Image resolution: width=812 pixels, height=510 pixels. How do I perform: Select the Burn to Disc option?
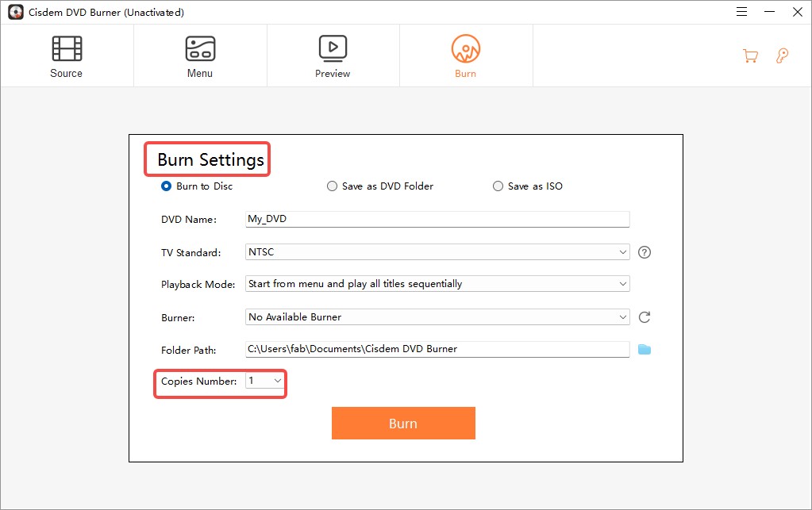(x=167, y=186)
